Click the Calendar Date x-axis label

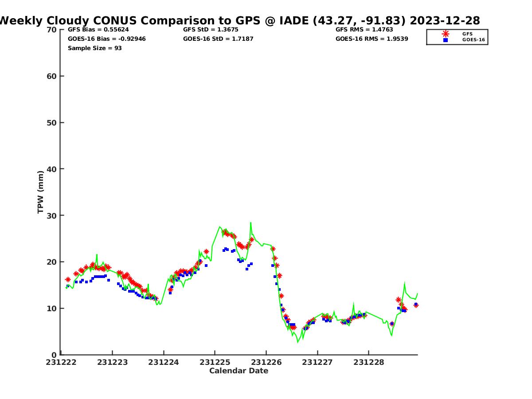[239, 371]
